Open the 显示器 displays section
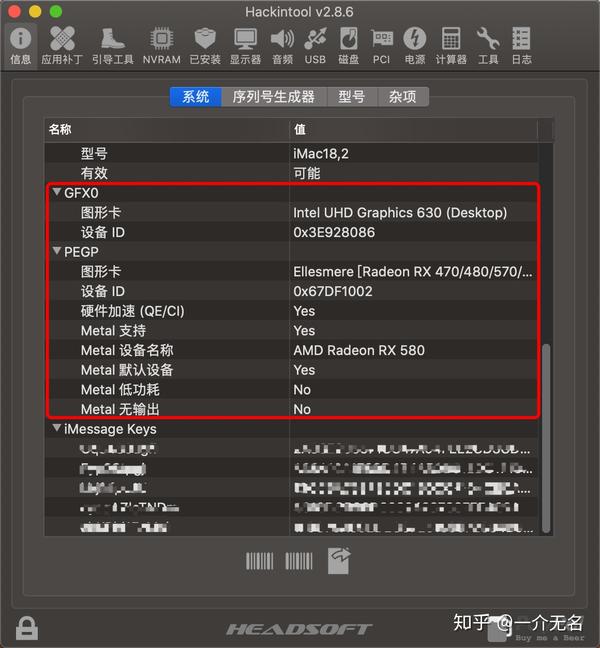The image size is (600, 648). click(245, 45)
